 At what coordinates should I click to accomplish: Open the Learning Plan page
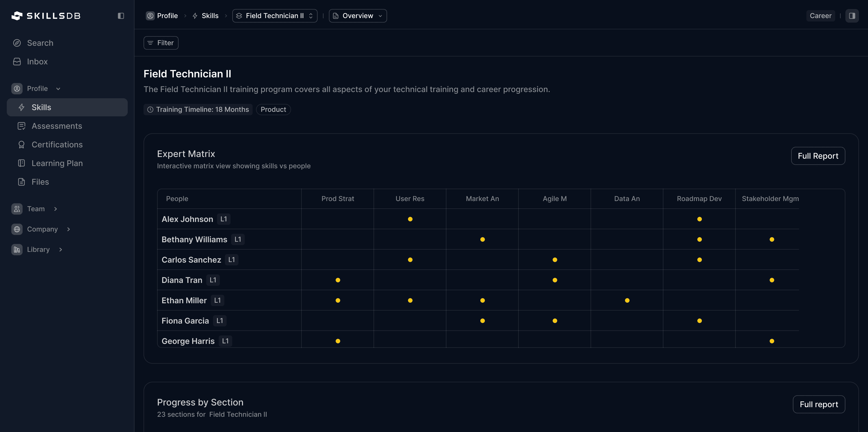point(58,163)
